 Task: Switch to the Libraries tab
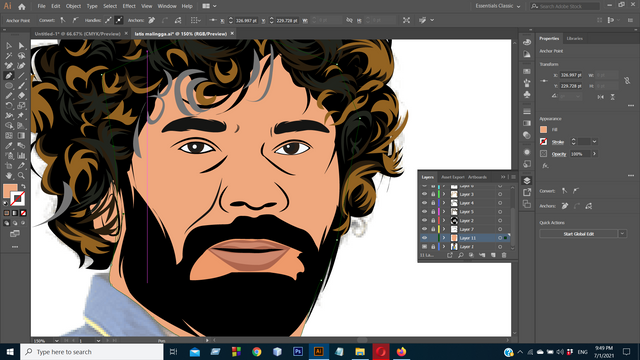574,38
